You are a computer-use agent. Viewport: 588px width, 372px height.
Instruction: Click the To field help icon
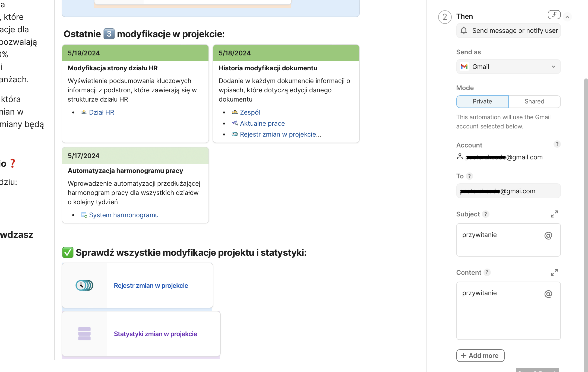pos(469,176)
